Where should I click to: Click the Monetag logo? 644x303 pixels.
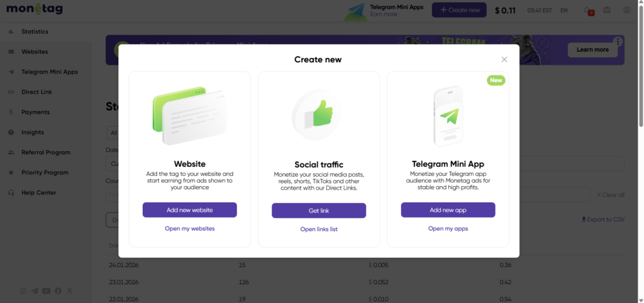pyautogui.click(x=35, y=8)
